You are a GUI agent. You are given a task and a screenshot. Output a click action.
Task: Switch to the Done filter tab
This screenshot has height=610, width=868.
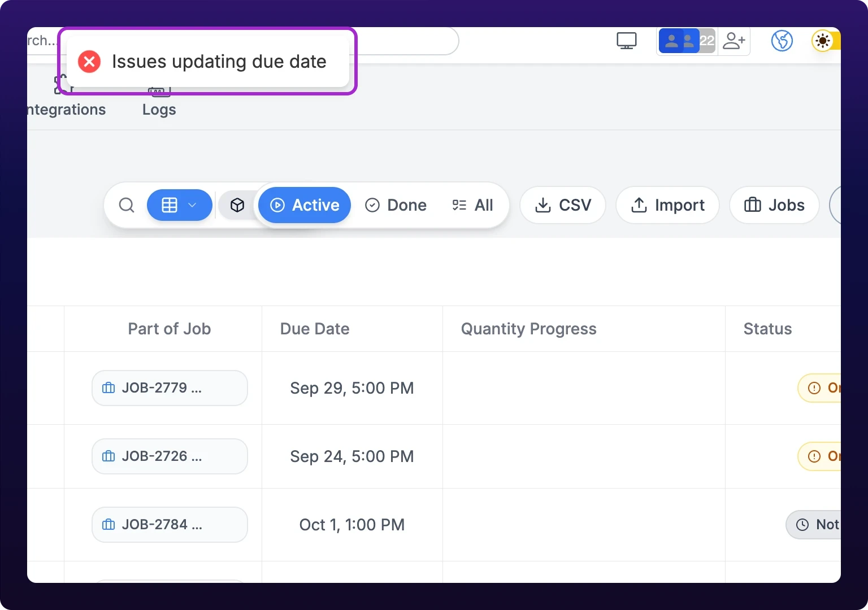tap(396, 205)
